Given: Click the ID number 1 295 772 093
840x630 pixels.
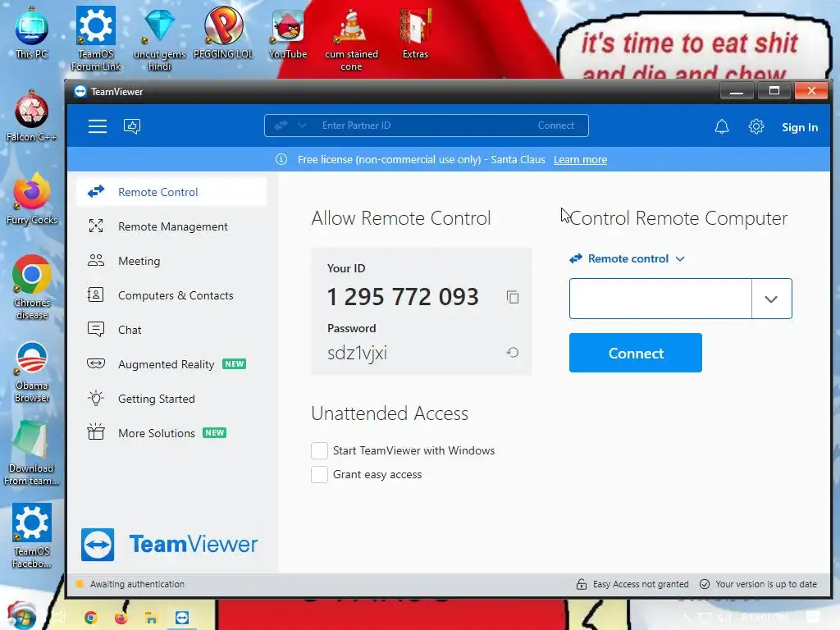Looking at the screenshot, I should 403,297.
